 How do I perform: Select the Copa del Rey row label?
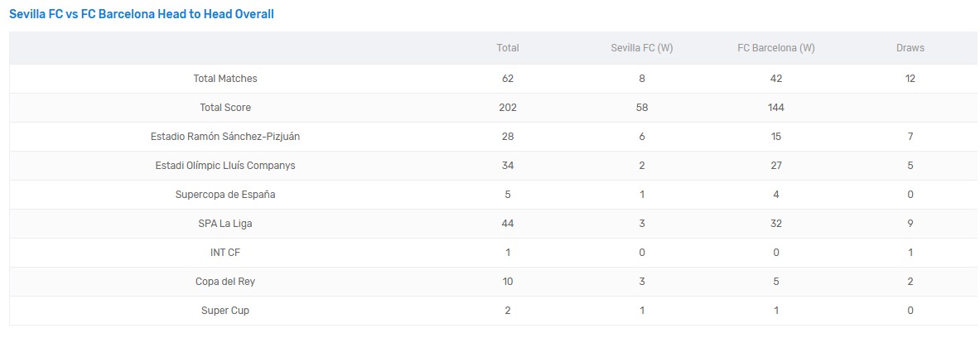point(225,282)
